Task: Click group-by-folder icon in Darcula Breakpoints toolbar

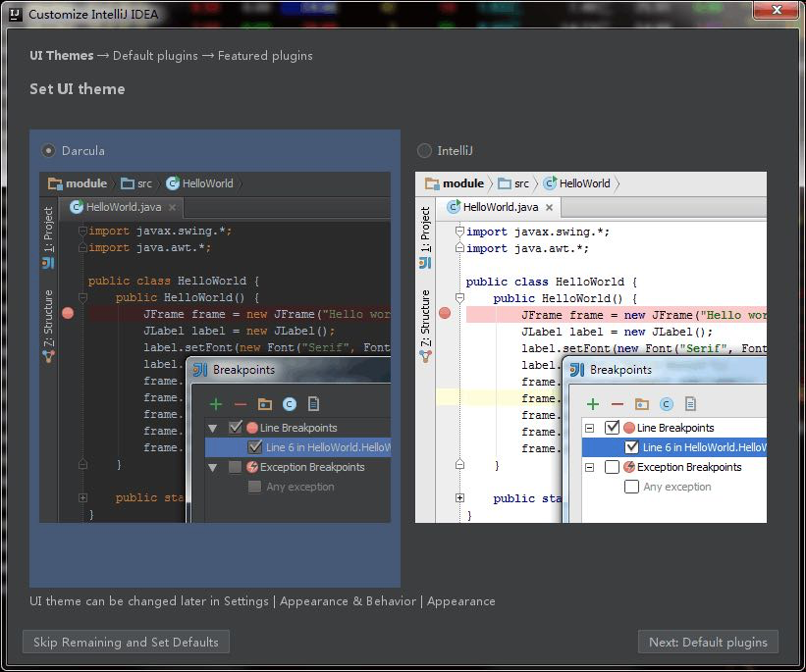Action: (265, 404)
